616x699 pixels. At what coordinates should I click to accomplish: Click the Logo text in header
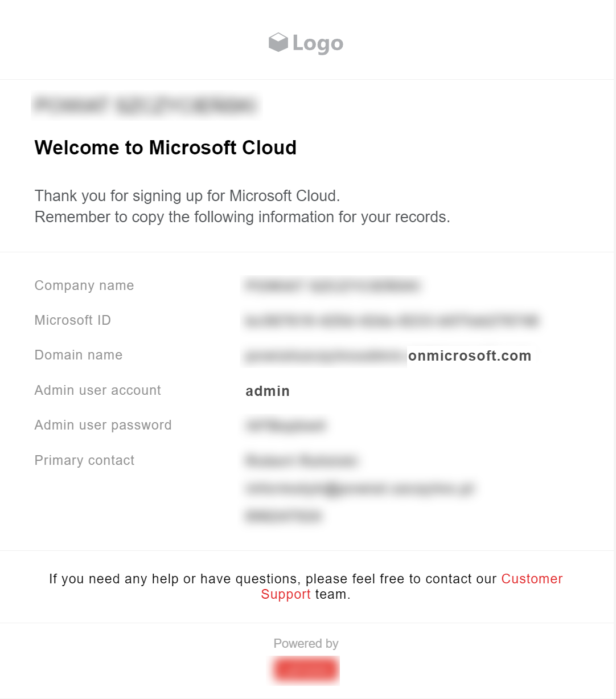click(x=318, y=43)
